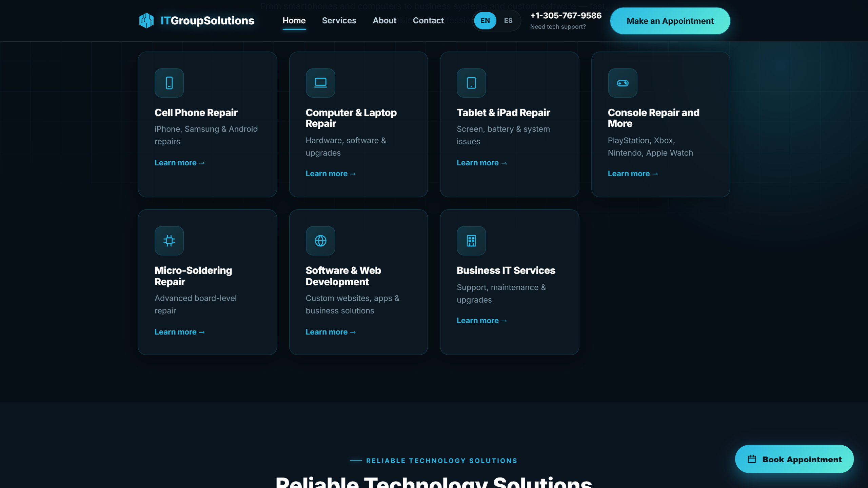Click the gamepad icon on Console Repair card

[x=623, y=83]
